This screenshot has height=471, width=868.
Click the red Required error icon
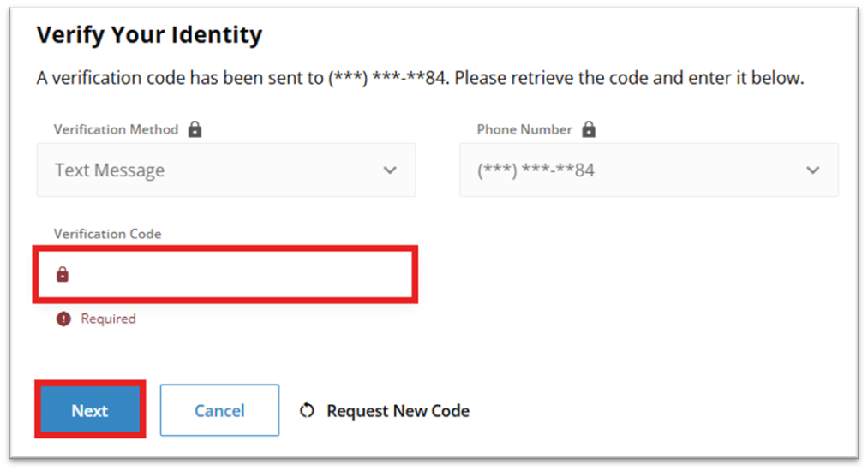point(63,319)
